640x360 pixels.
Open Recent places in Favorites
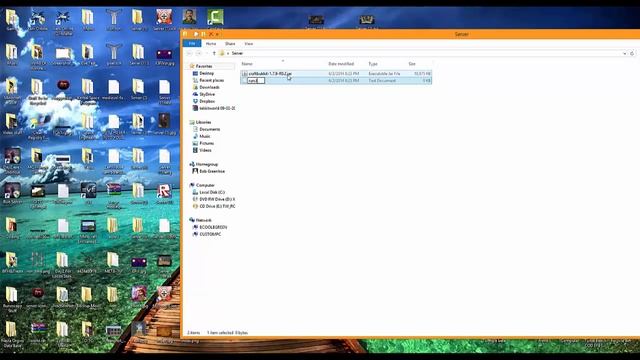(x=211, y=80)
